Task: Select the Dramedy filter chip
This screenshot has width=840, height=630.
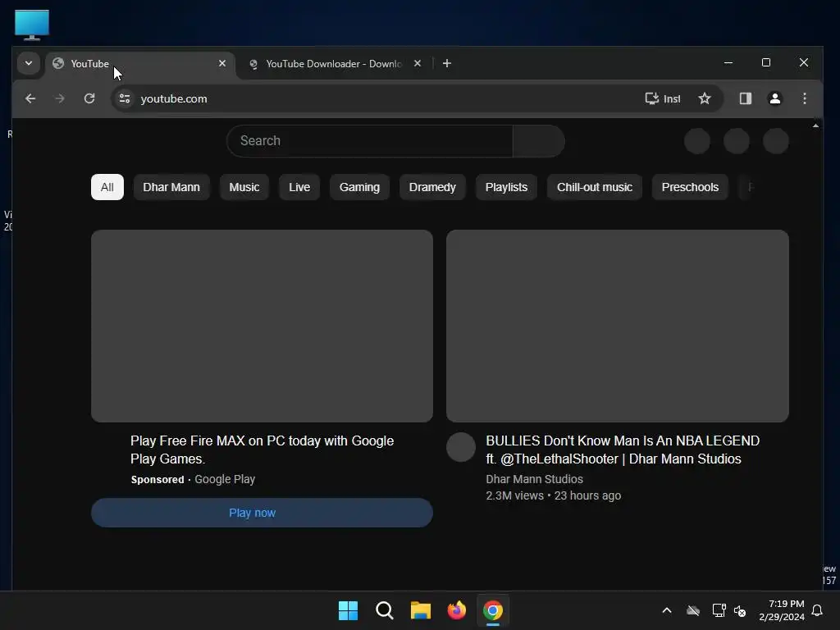Action: (432, 187)
